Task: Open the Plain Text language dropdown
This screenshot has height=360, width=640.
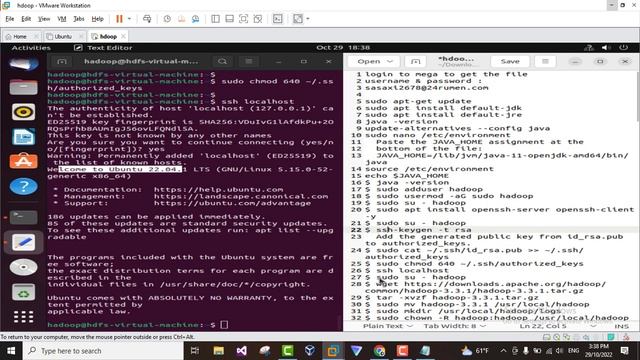Action: (x=387, y=326)
